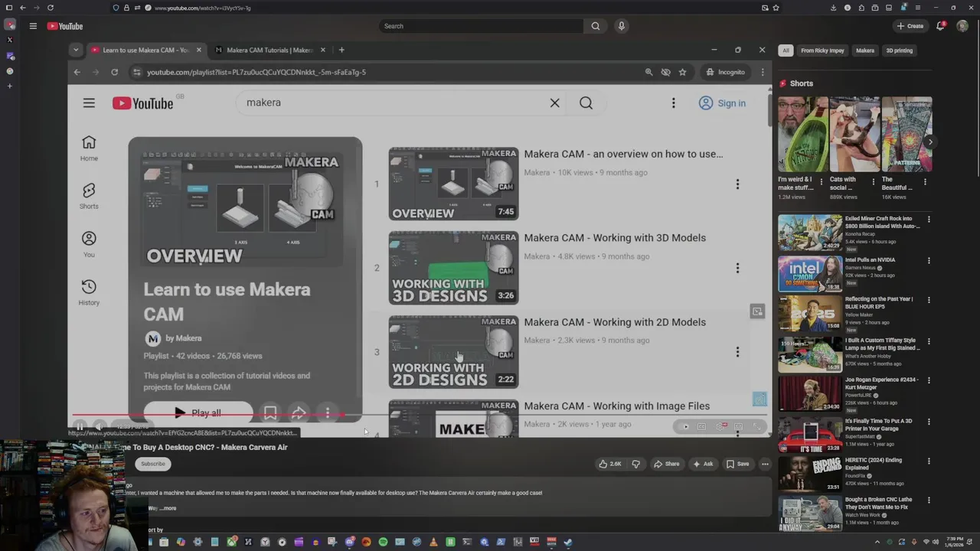Screen dimensions: 980x551
Task: Pause the video playback
Action: click(x=80, y=426)
